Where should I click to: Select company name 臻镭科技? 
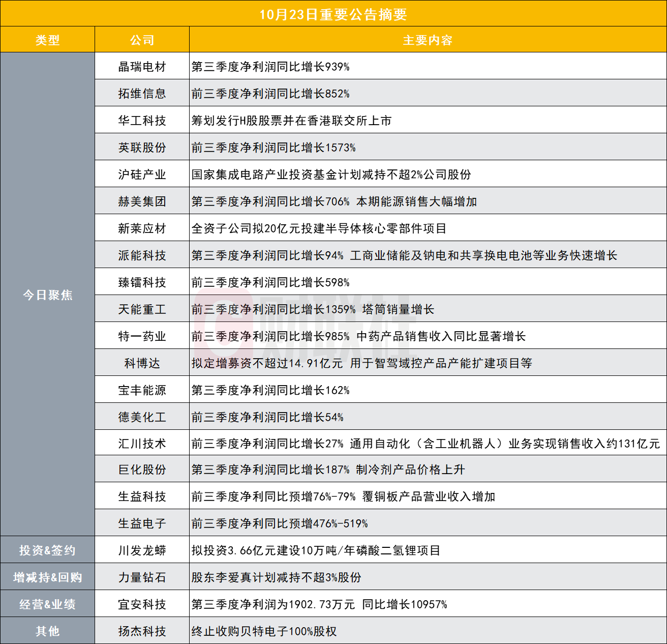pos(142,282)
